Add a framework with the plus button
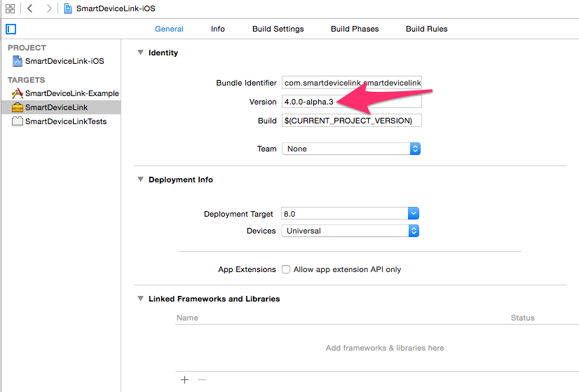Viewport: 579px width, 392px height. (x=184, y=379)
